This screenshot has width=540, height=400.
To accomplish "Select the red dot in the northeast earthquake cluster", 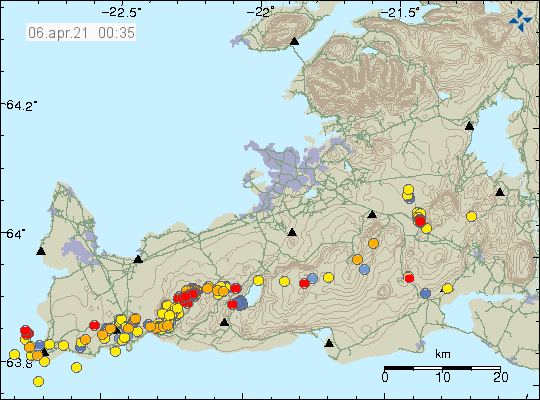I will coord(420,221).
